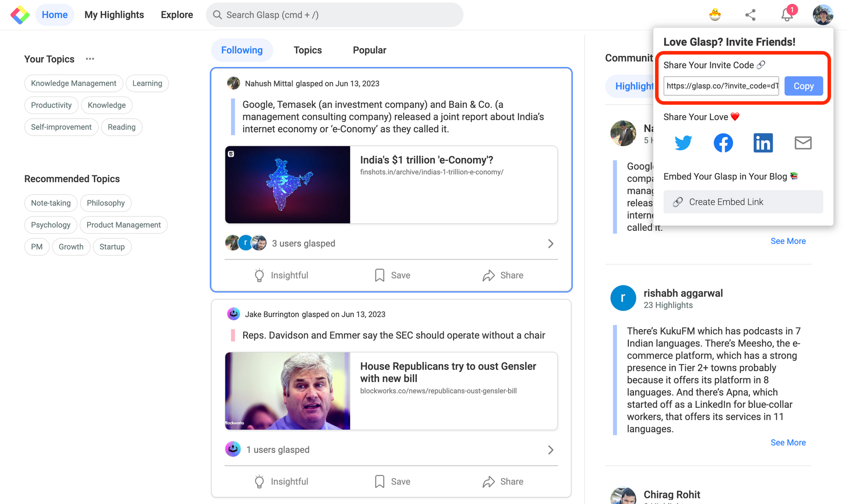Share via Facebook icon
Viewport: 847px width, 504px height.
723,143
